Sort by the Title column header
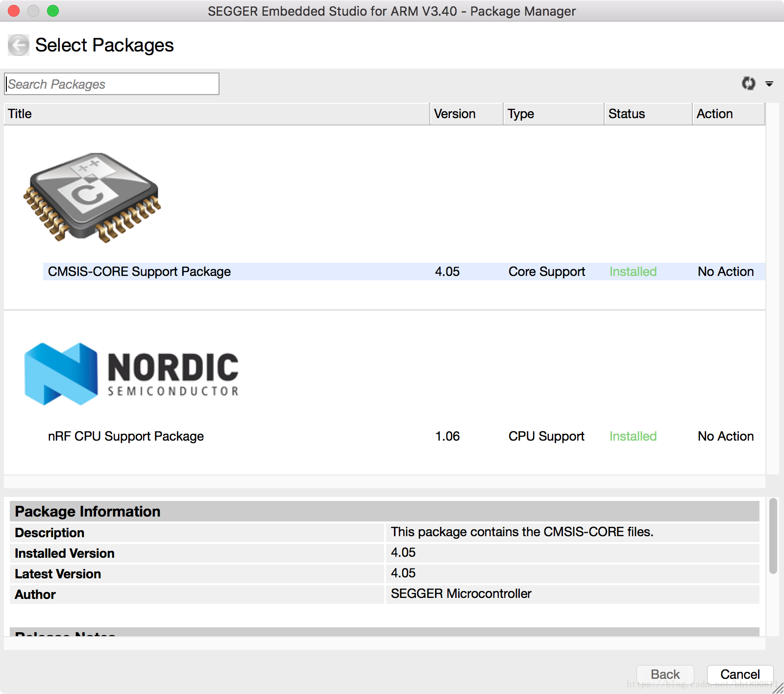Screen dimensions: 784x694 [217, 114]
